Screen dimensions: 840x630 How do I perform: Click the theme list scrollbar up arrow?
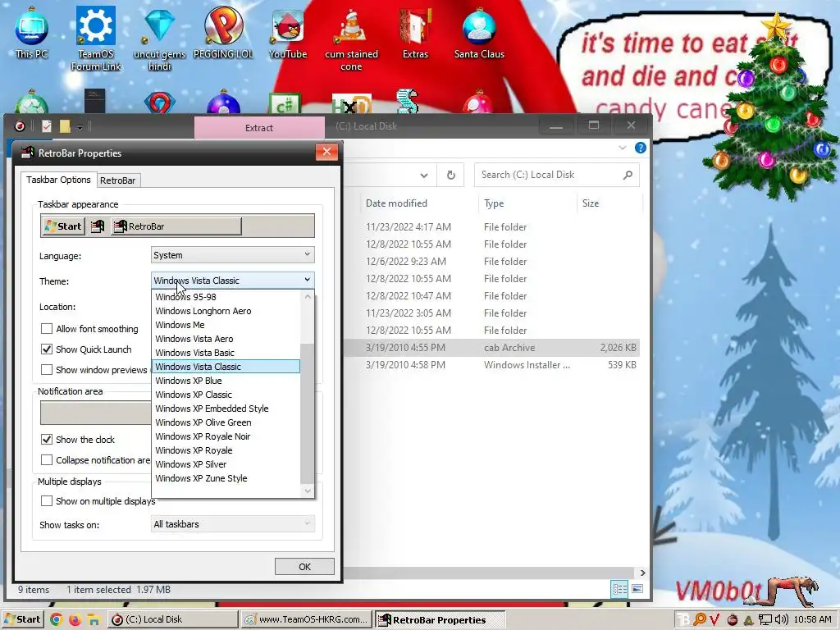pyautogui.click(x=308, y=297)
